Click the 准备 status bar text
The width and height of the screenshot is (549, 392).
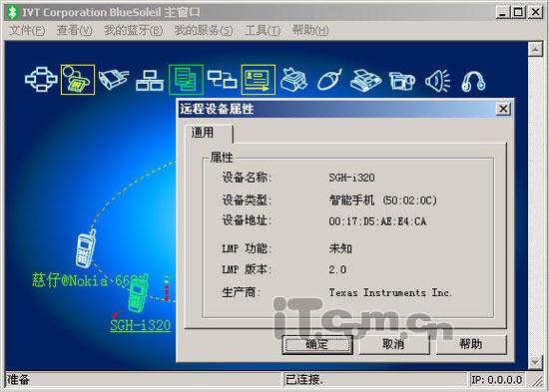click(x=19, y=379)
